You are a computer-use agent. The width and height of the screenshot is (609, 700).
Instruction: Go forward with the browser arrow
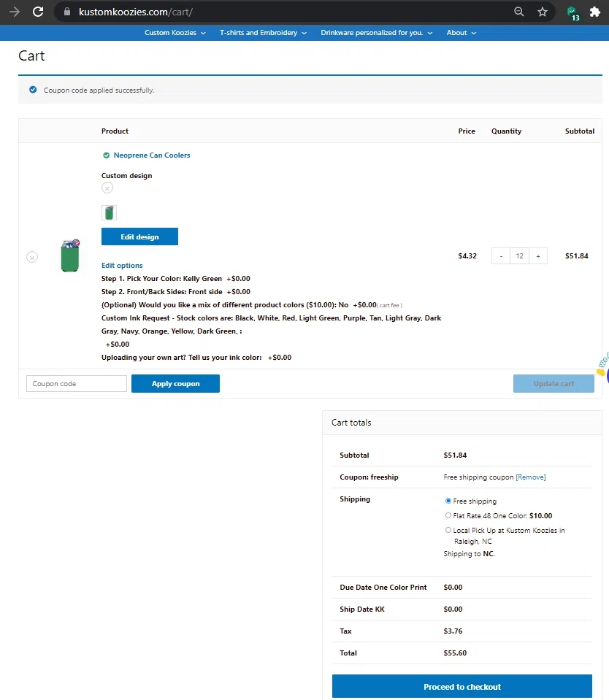tap(15, 12)
